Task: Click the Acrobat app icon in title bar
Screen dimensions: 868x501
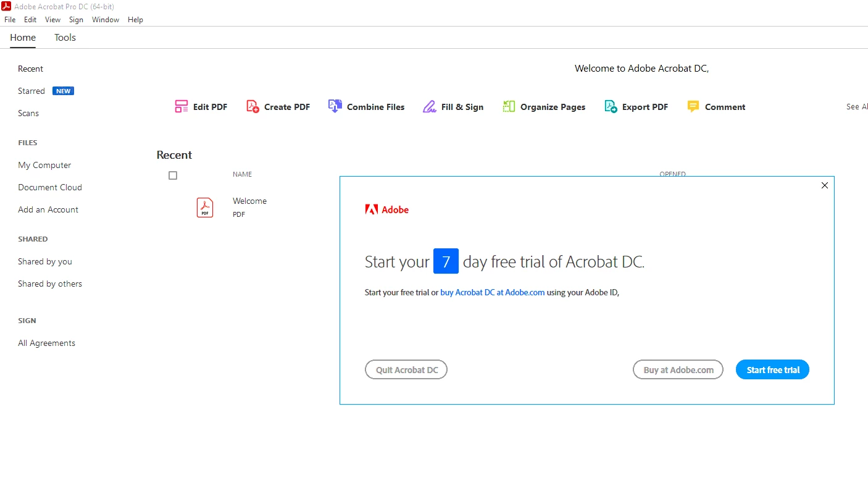Action: [6, 6]
